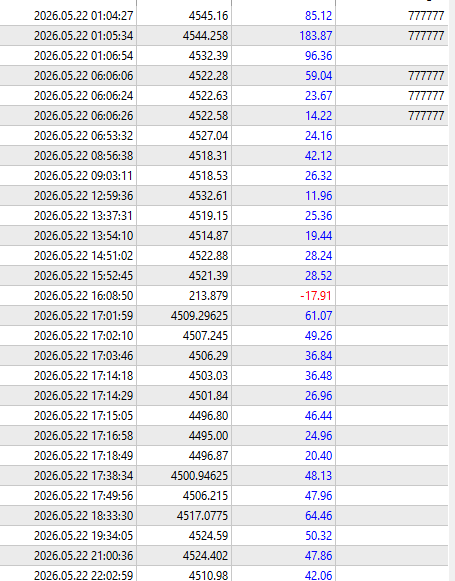This screenshot has height=581, width=455.
Task: Select the row dated 2026.05.22 06:06:26
Action: pyautogui.click(x=224, y=116)
